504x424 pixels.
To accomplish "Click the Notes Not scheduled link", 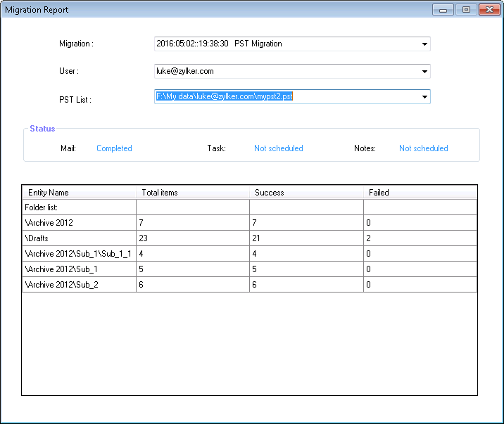I will tap(423, 148).
